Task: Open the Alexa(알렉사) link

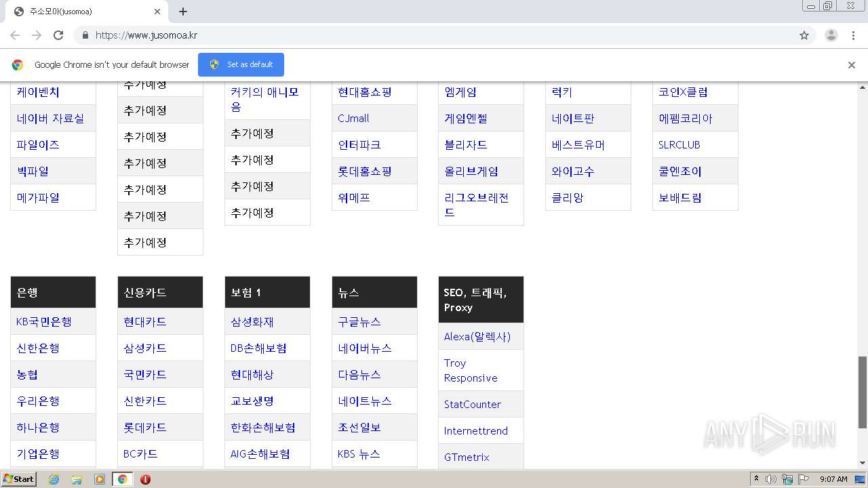Action: point(477,337)
